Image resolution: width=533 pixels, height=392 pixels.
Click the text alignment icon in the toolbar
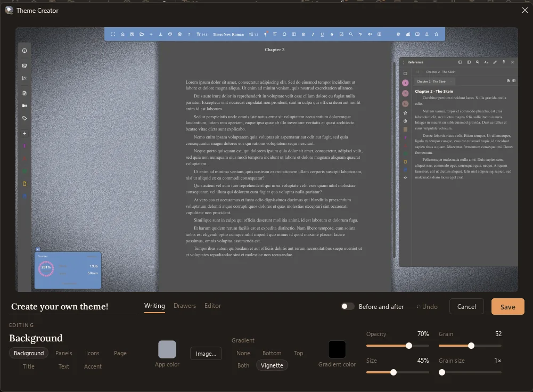275,34
